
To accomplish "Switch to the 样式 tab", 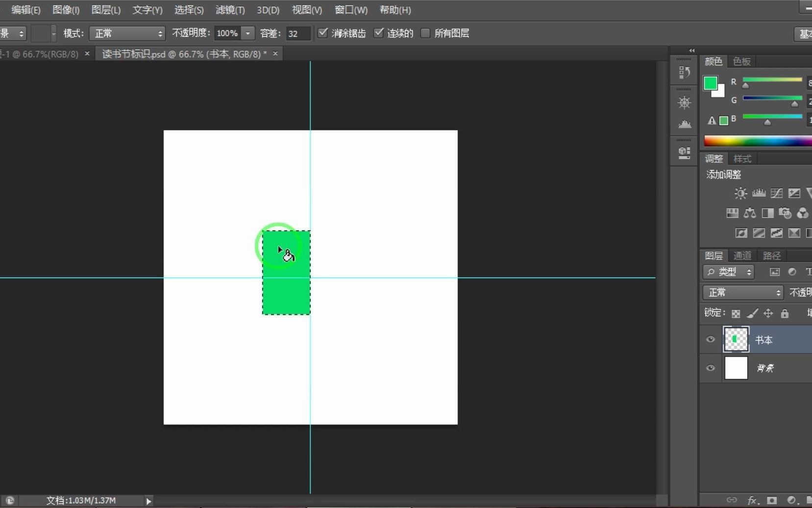I will (x=742, y=159).
